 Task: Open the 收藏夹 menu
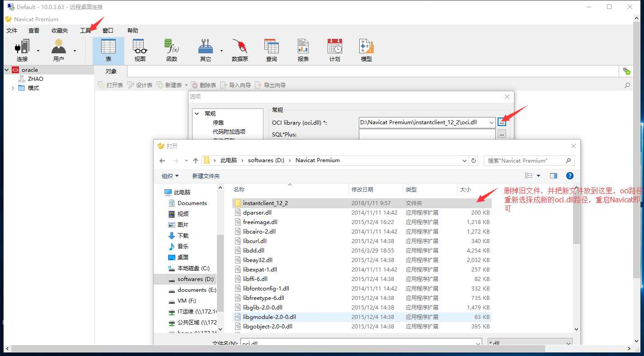coord(60,30)
